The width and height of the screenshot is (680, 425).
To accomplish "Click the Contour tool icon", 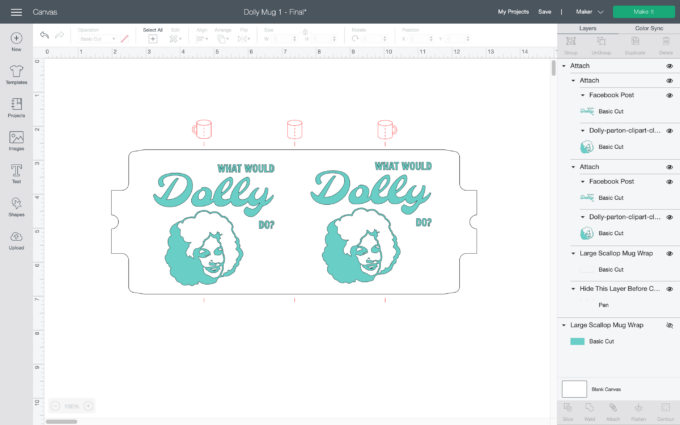I will [x=665, y=407].
